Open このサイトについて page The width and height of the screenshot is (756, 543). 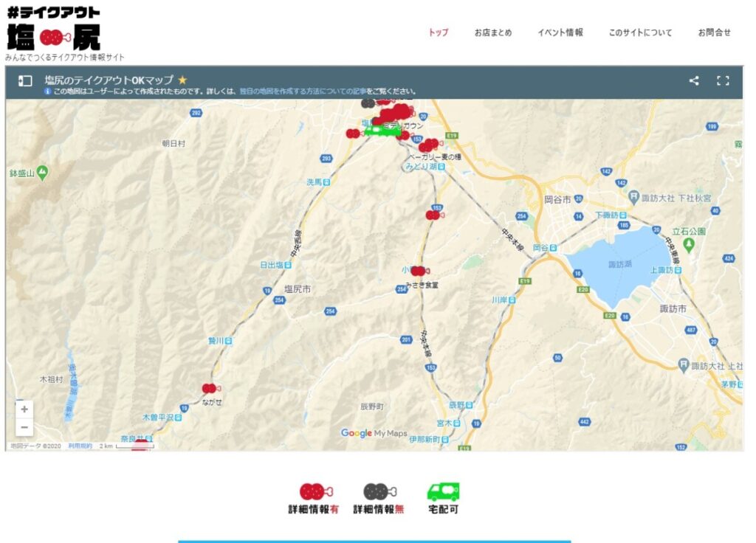pyautogui.click(x=640, y=32)
